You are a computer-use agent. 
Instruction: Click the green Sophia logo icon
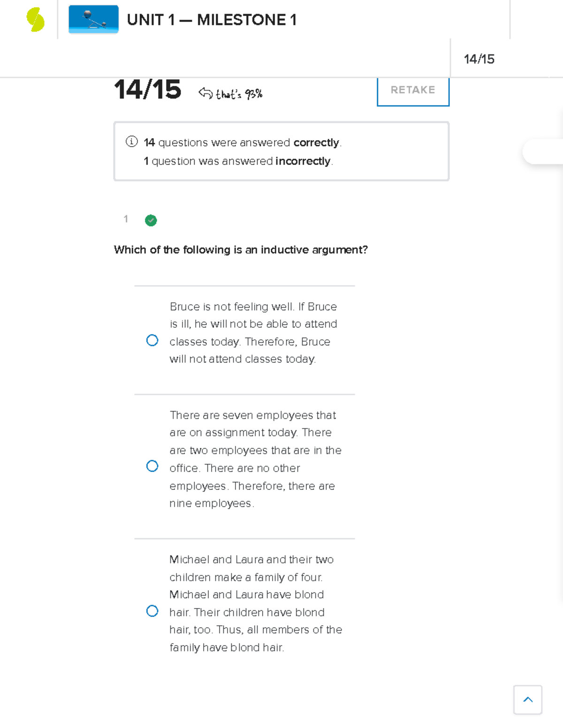[35, 20]
